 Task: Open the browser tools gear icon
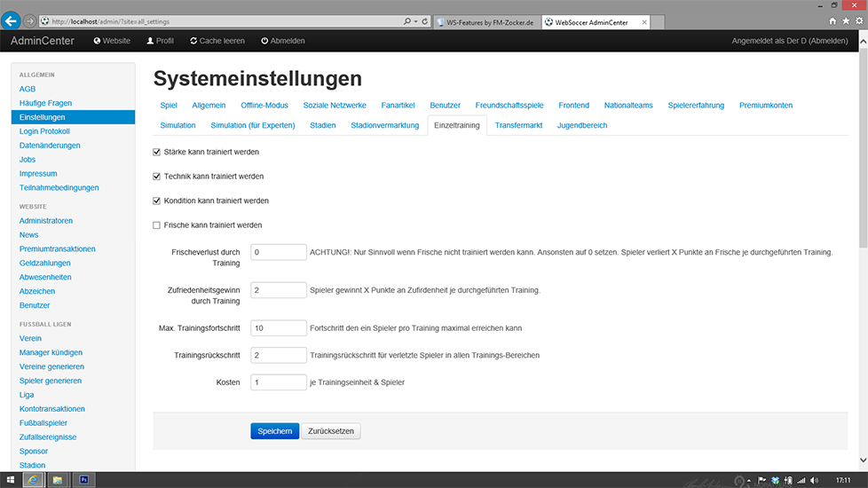[x=857, y=20]
